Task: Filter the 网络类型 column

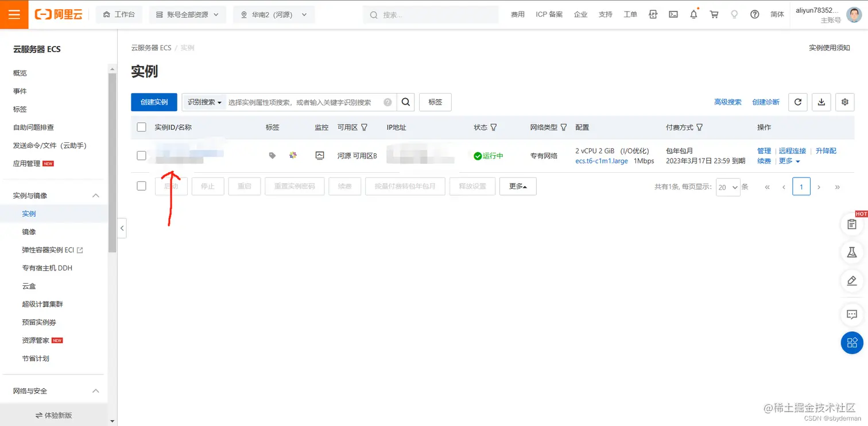Action: click(564, 127)
